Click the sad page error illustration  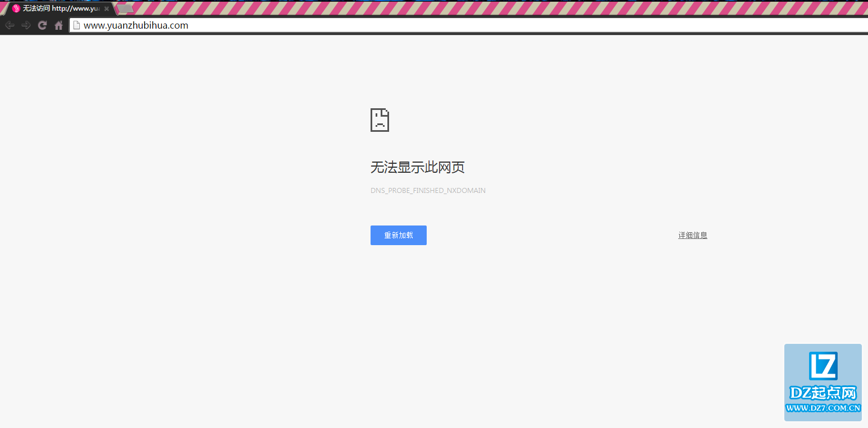(x=380, y=119)
